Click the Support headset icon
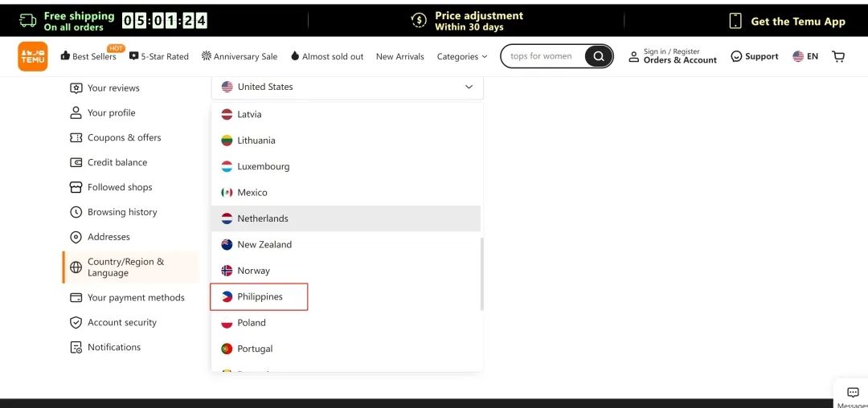 736,56
